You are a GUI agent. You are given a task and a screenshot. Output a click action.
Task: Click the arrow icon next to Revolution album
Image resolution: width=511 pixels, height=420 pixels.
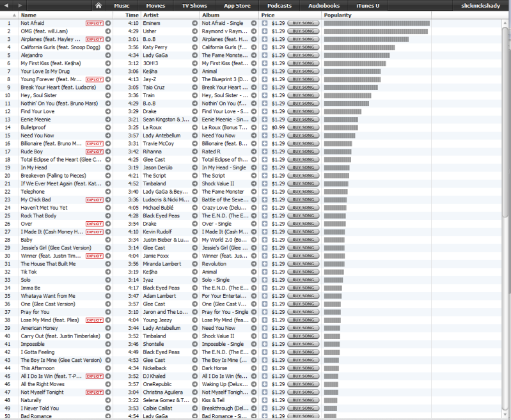pyautogui.click(x=253, y=264)
